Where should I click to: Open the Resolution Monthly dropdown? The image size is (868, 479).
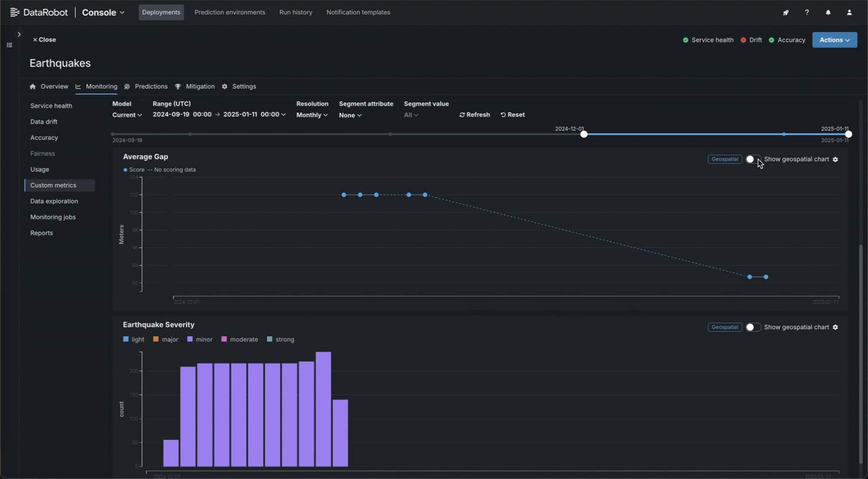[312, 115]
